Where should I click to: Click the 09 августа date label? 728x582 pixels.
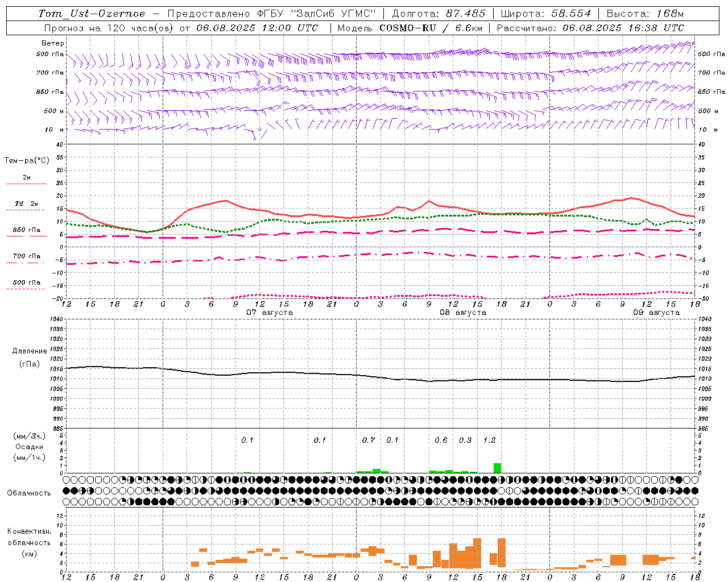tap(656, 313)
